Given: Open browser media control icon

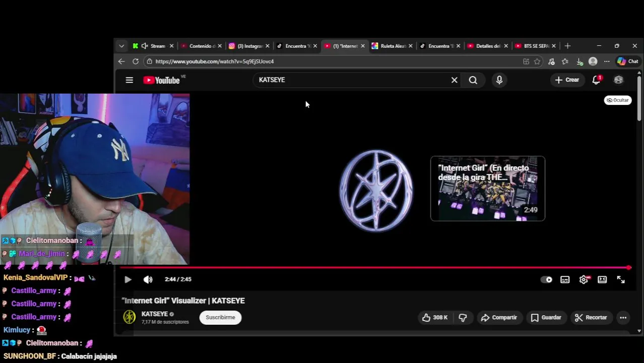Looking at the screenshot, I should click(x=551, y=61).
